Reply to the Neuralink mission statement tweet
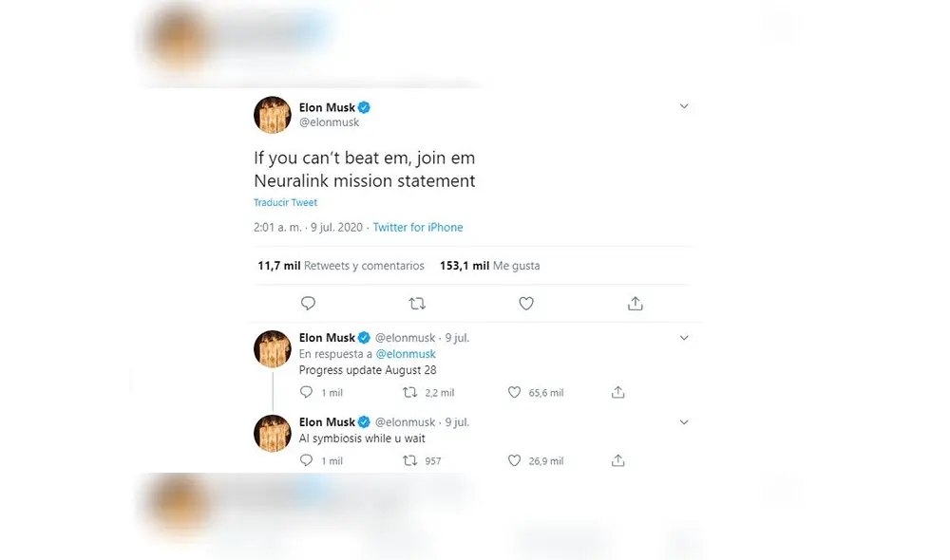 click(308, 303)
